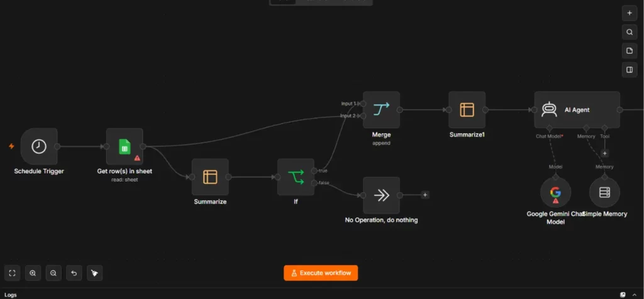Click the Schedule Trigger label text
The width and height of the screenshot is (644, 299).
point(39,171)
